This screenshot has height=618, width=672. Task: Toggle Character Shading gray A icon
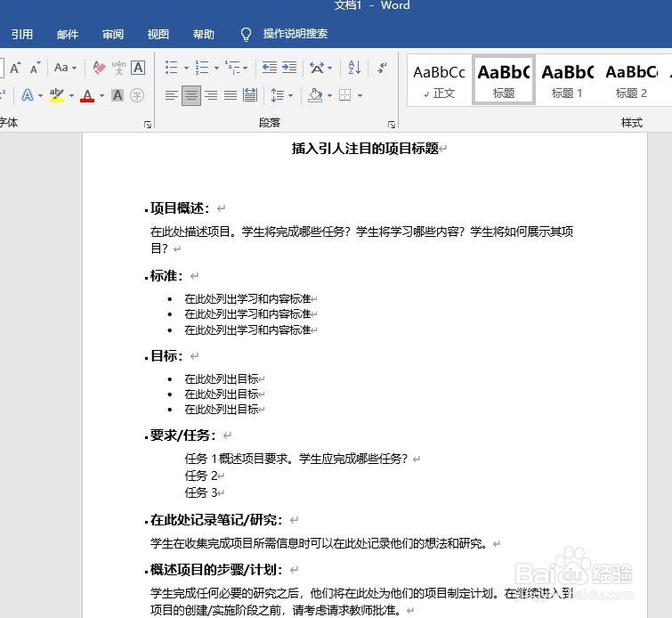[x=117, y=94]
